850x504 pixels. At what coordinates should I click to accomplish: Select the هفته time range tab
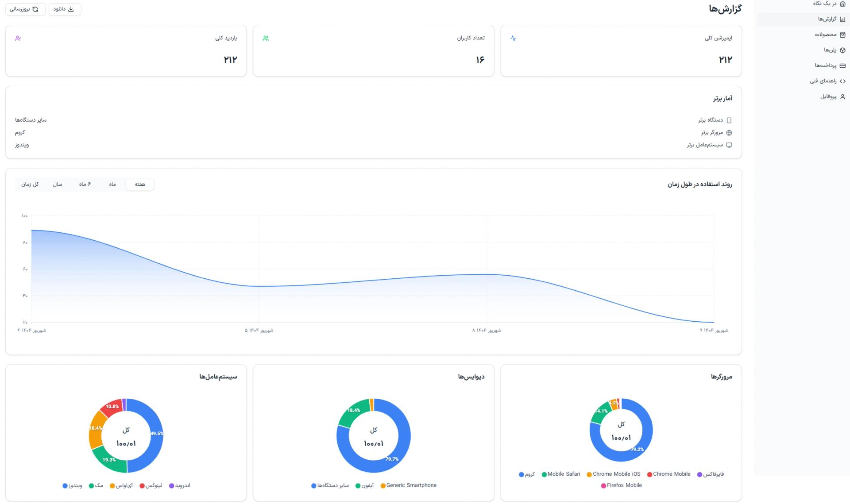click(x=140, y=184)
